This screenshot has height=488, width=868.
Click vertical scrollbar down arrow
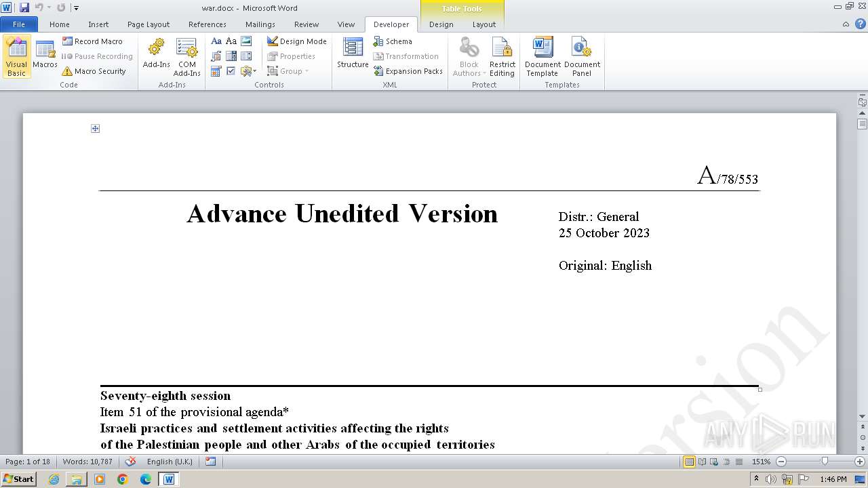click(x=862, y=416)
